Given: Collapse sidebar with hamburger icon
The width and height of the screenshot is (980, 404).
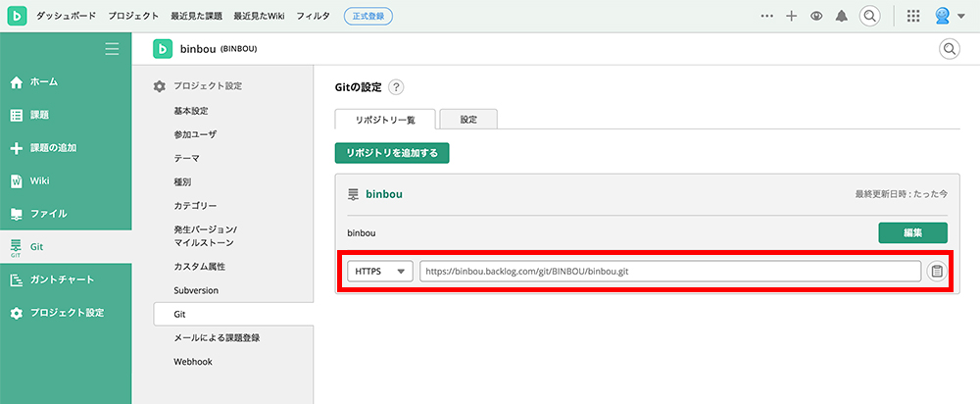Looking at the screenshot, I should click(112, 49).
